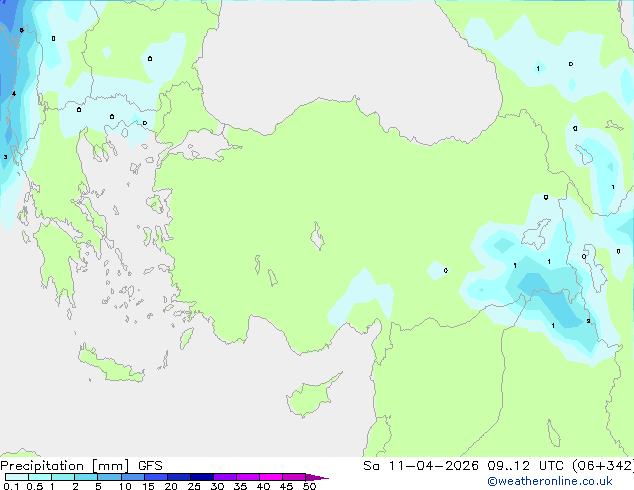Open the weatheronline.co.uk copyright link
The width and height of the screenshot is (634, 490).
550,481
